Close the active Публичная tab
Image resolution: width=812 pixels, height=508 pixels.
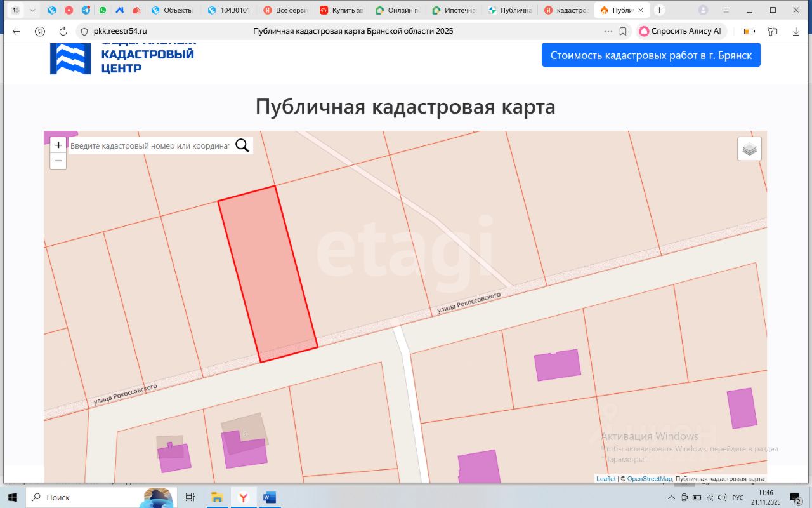(x=641, y=10)
